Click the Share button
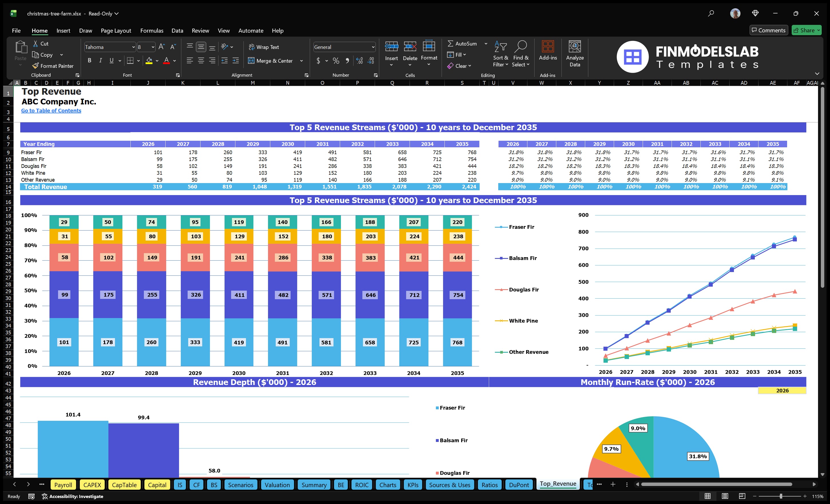The image size is (830, 504). pos(806,30)
